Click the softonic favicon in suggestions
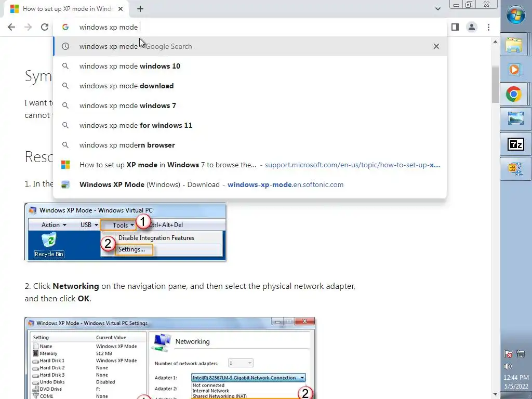532x399 pixels. [x=65, y=184]
